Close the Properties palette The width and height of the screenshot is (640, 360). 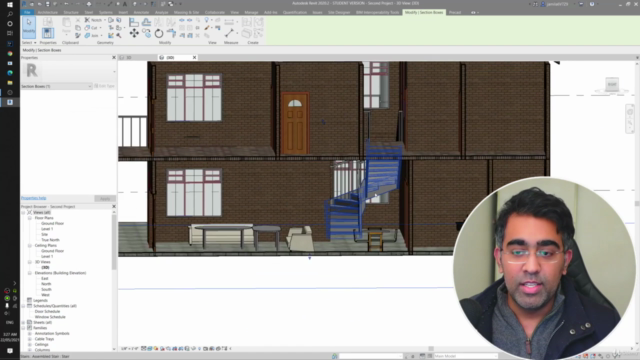pyautogui.click(x=114, y=58)
